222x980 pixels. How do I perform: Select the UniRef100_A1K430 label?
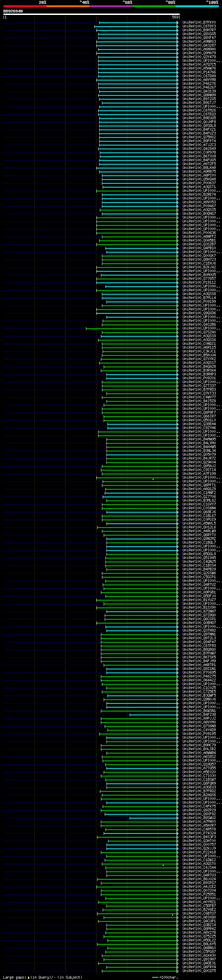coord(199,956)
